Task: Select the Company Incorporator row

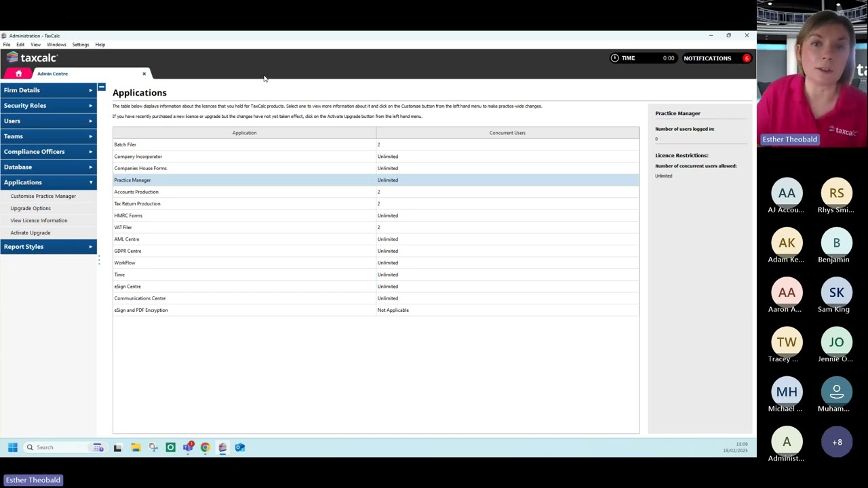Action: click(x=376, y=157)
